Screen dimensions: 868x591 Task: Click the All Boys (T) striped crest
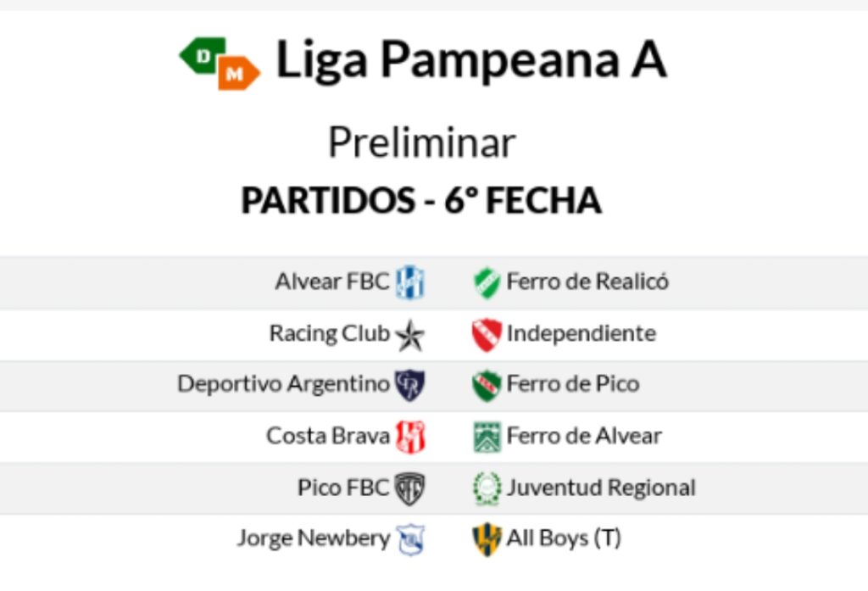487,539
